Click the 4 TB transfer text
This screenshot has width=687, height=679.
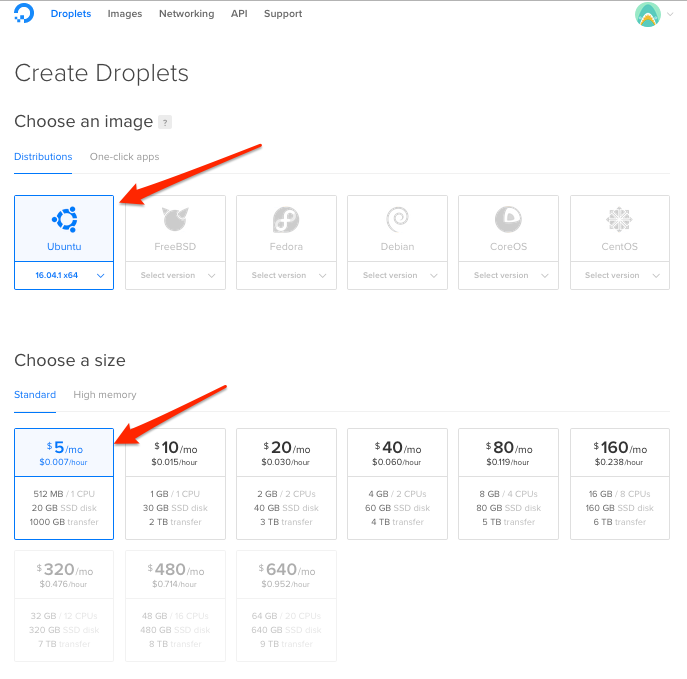coord(397,522)
